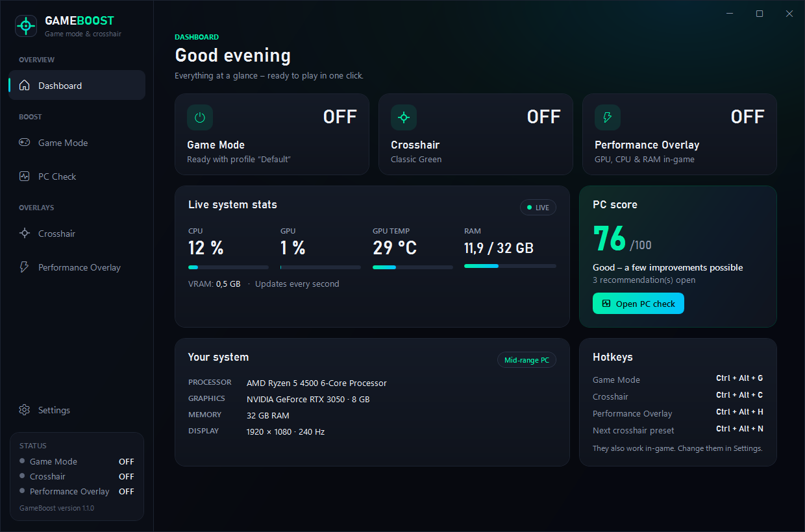The width and height of the screenshot is (805, 532).
Task: Click "GameBoost version 1.1.0" text
Action: [56, 508]
